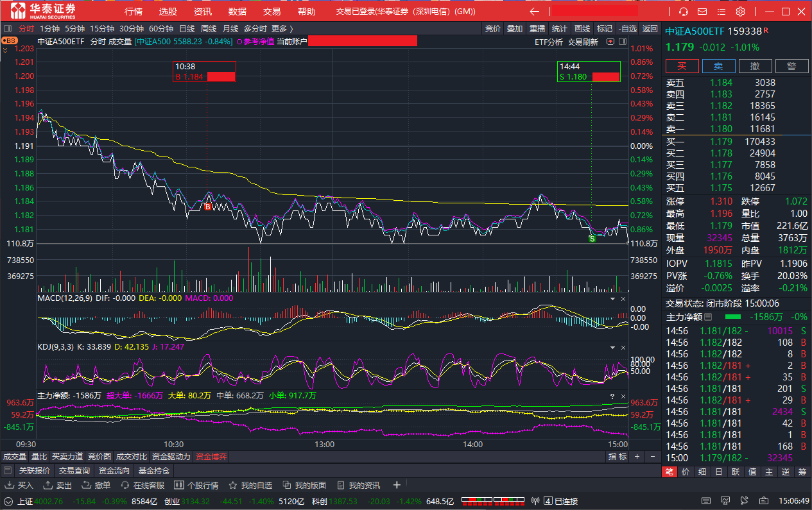Open settings gear in title bar

click(740, 12)
